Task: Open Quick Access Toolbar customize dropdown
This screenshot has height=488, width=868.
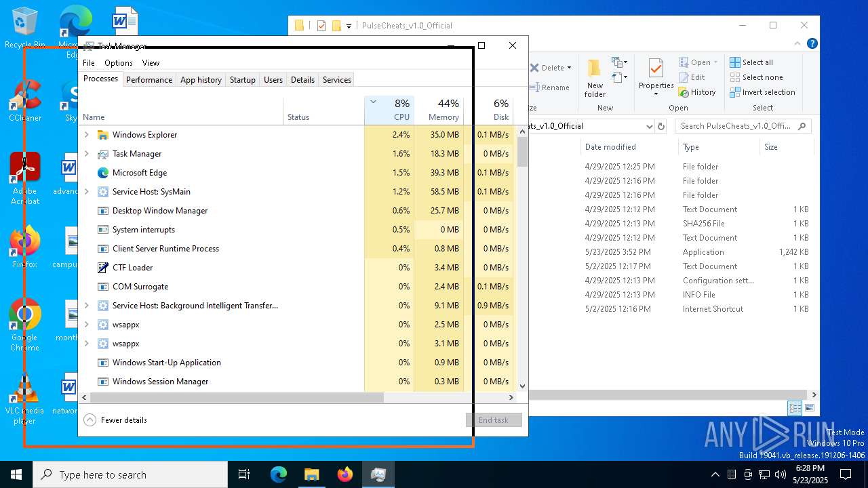Action: pos(349,26)
